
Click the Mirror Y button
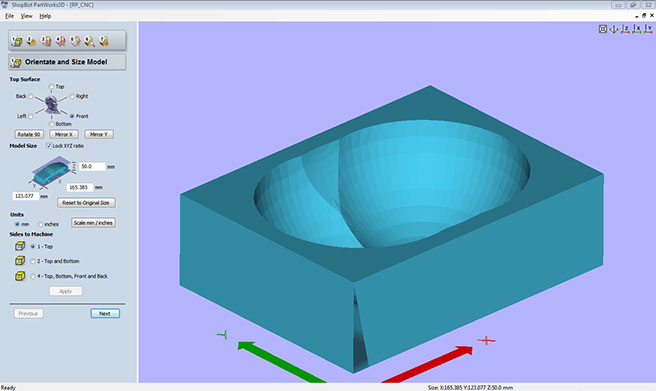click(99, 134)
